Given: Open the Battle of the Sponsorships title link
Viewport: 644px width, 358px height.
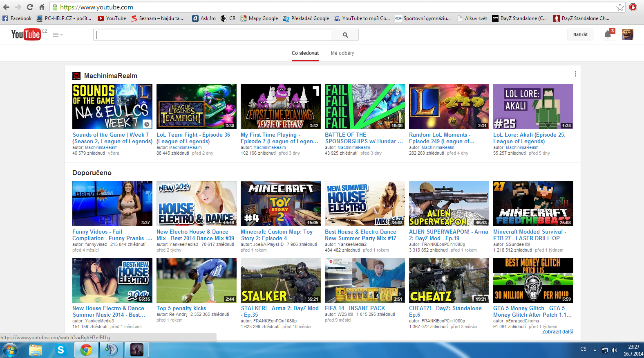Looking at the screenshot, I should click(x=364, y=138).
